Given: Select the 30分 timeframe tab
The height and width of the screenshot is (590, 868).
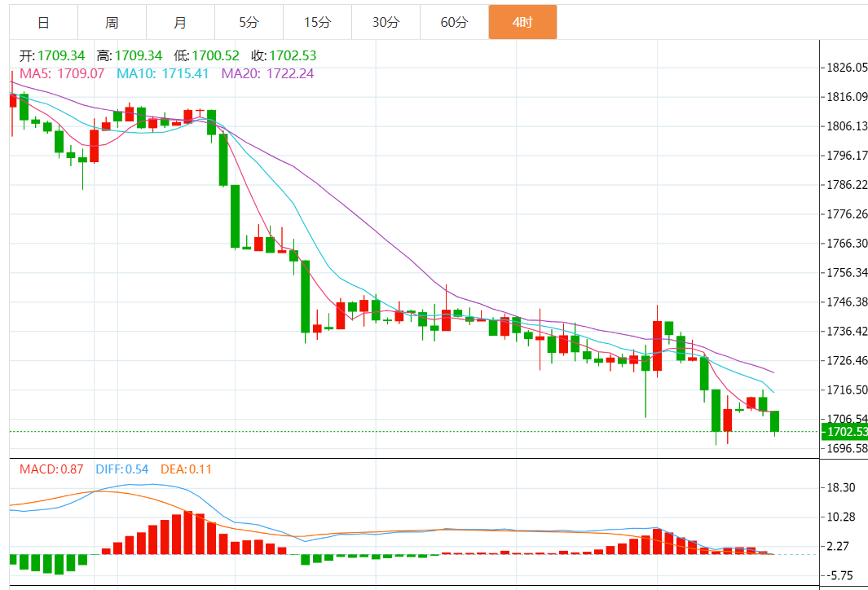Looking at the screenshot, I should coord(386,22).
